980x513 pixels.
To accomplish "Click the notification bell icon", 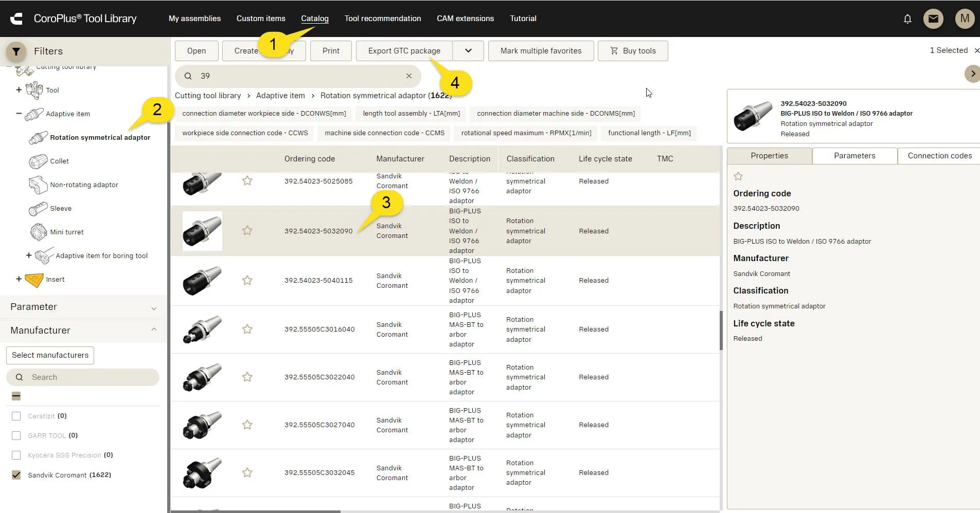I will tap(907, 19).
